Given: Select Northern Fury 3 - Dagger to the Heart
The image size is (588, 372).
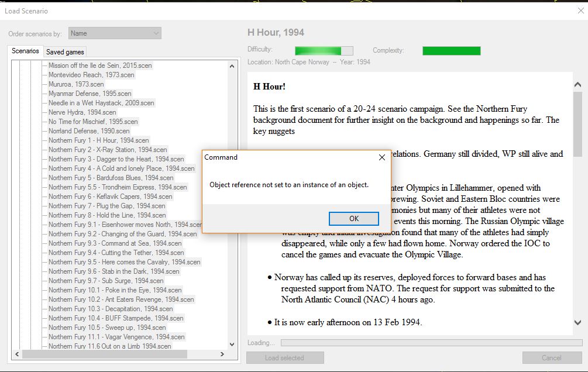Looking at the screenshot, I should (x=116, y=159).
